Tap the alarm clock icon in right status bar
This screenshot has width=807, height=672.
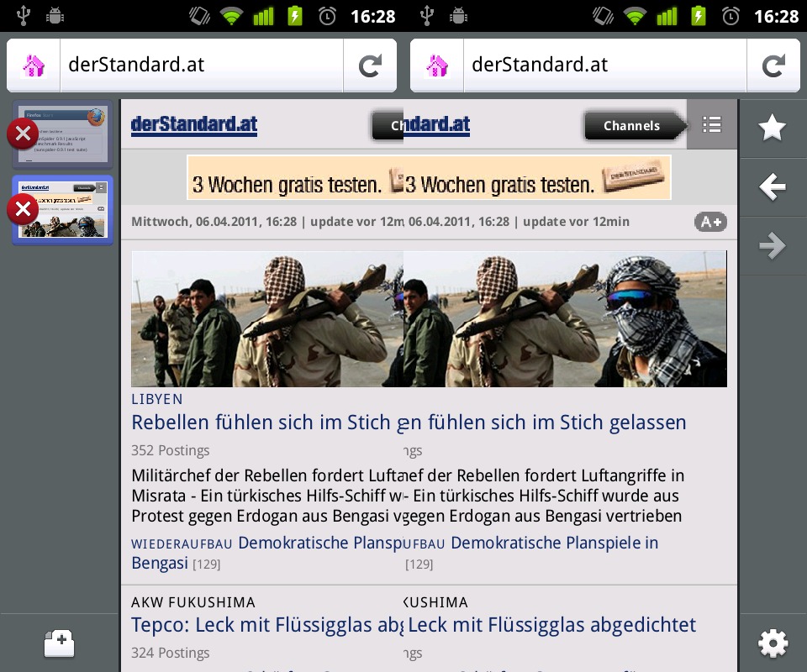pos(731,16)
